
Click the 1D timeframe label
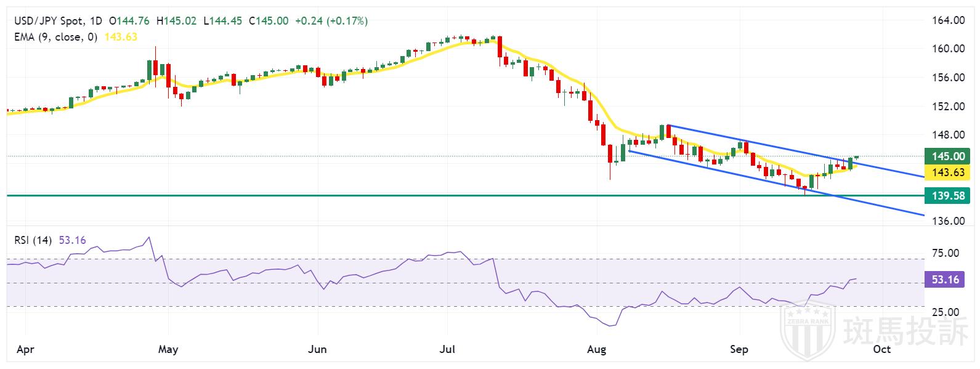pyautogui.click(x=95, y=21)
